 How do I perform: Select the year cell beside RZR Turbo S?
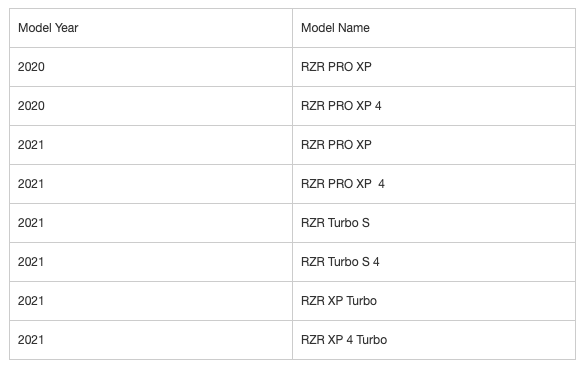click(151, 223)
